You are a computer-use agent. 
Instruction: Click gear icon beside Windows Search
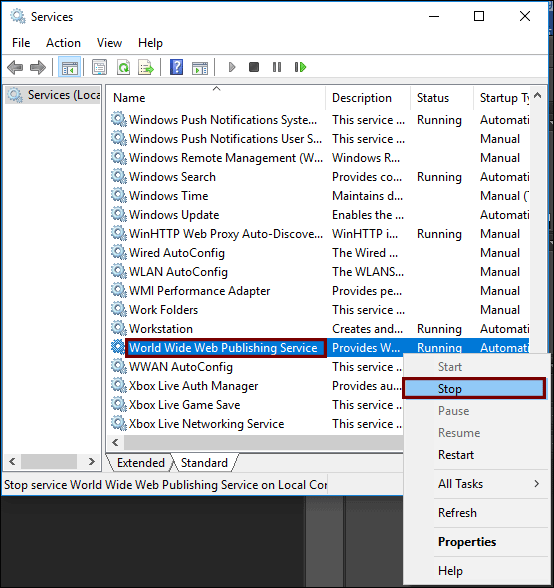119,176
